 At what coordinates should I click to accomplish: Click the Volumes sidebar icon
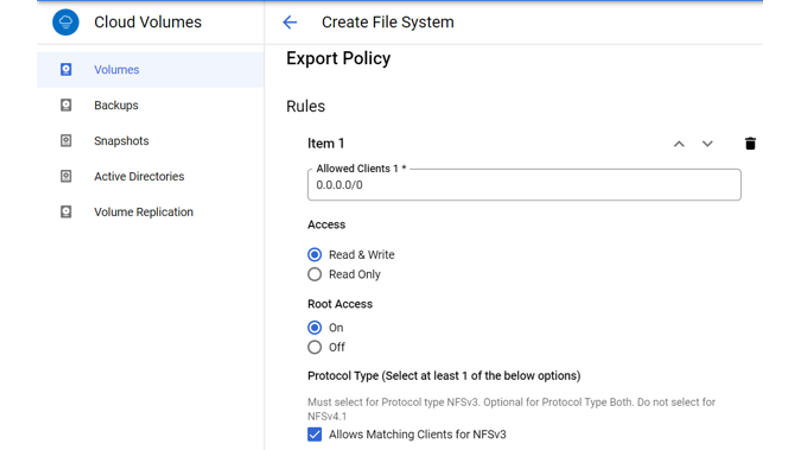pos(66,70)
